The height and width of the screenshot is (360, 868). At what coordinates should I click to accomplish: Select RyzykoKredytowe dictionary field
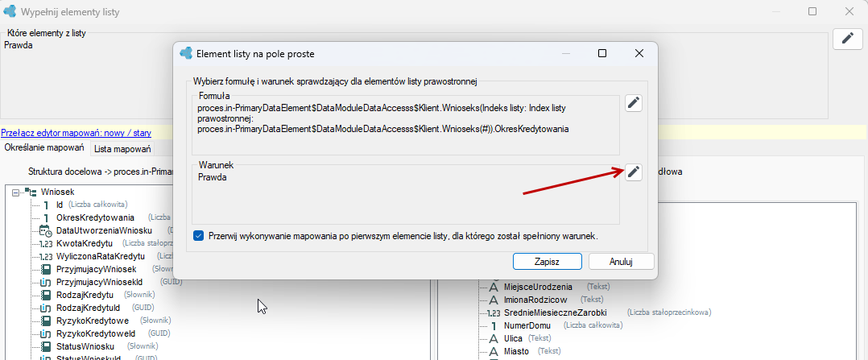click(93, 321)
